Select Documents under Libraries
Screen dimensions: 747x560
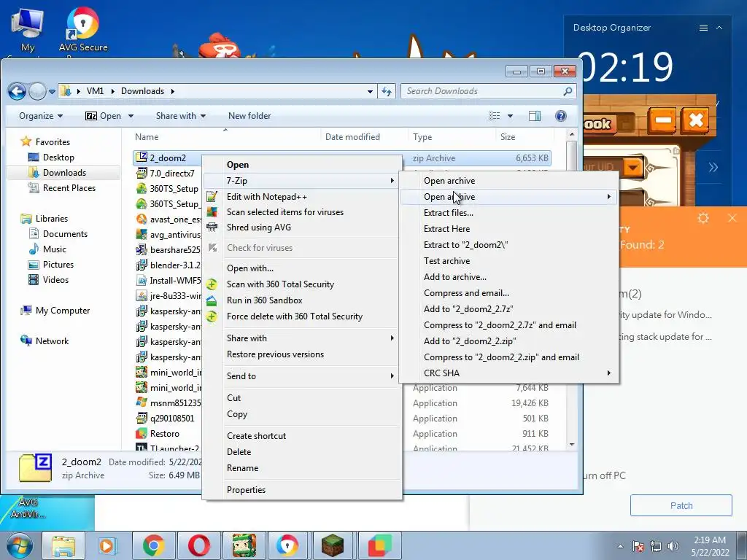pyautogui.click(x=64, y=234)
